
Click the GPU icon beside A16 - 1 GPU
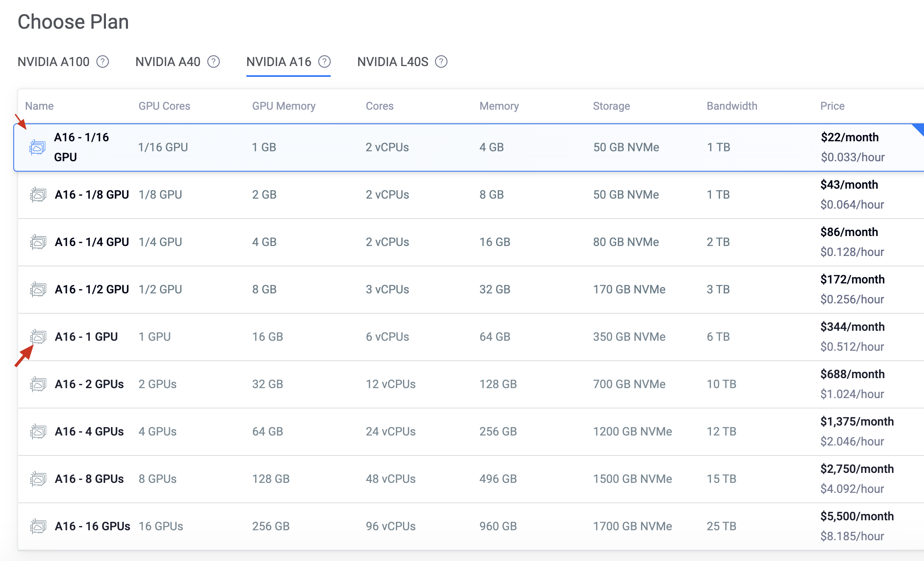(x=38, y=337)
